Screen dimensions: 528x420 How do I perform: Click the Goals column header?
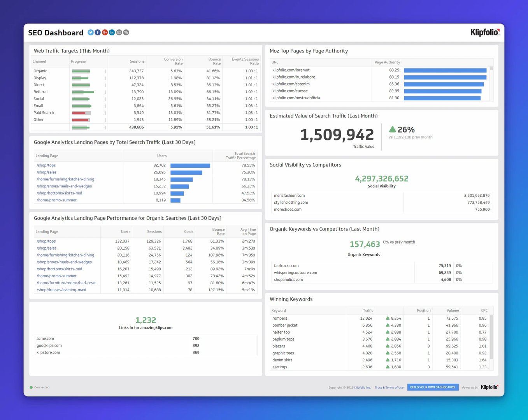tap(189, 232)
